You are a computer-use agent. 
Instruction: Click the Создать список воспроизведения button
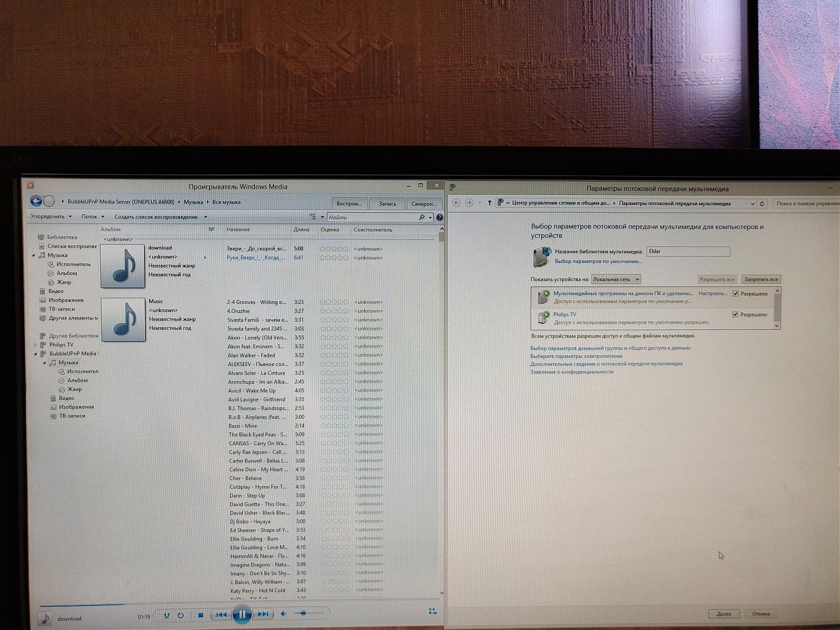(156, 217)
